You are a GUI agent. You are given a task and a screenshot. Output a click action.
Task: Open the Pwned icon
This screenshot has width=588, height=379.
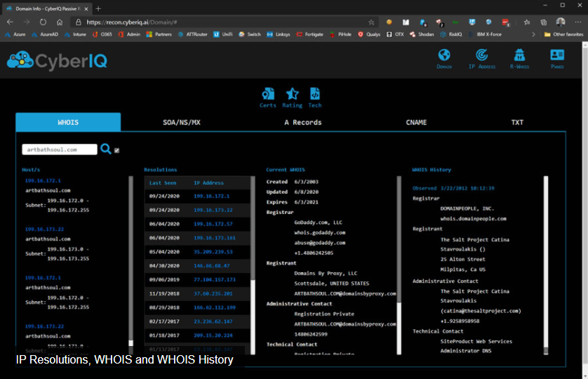(557, 58)
